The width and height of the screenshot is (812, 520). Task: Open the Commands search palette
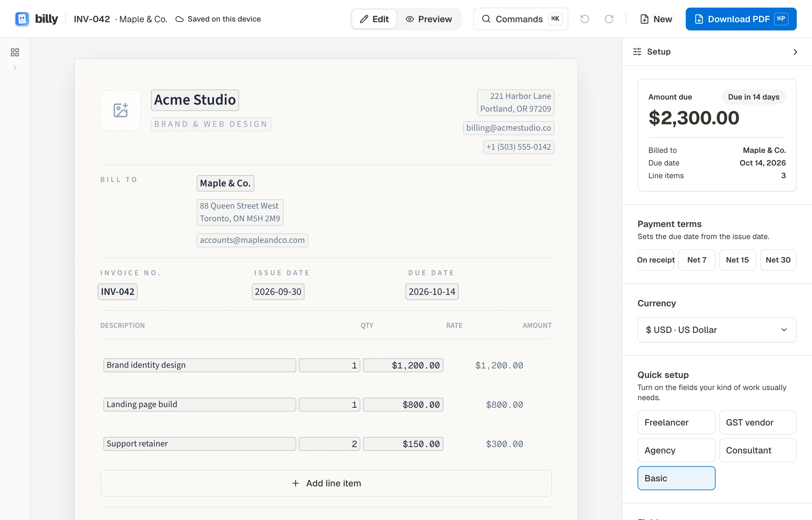click(x=521, y=19)
